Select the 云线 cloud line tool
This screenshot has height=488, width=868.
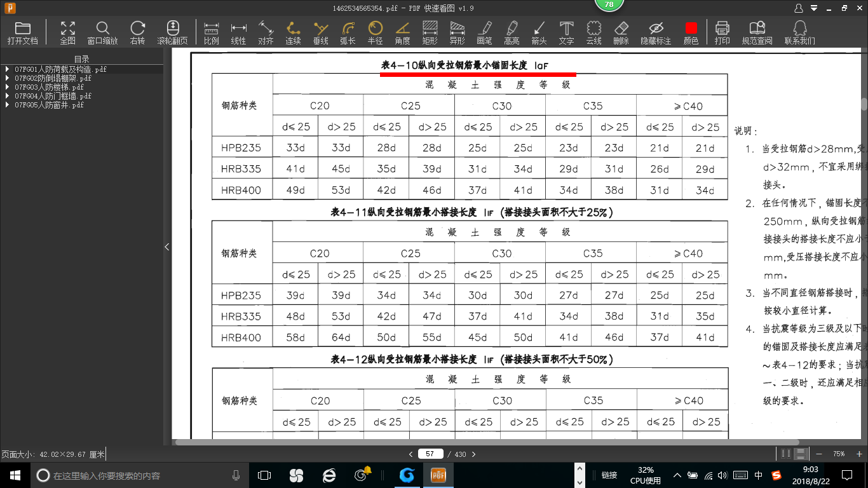click(593, 32)
